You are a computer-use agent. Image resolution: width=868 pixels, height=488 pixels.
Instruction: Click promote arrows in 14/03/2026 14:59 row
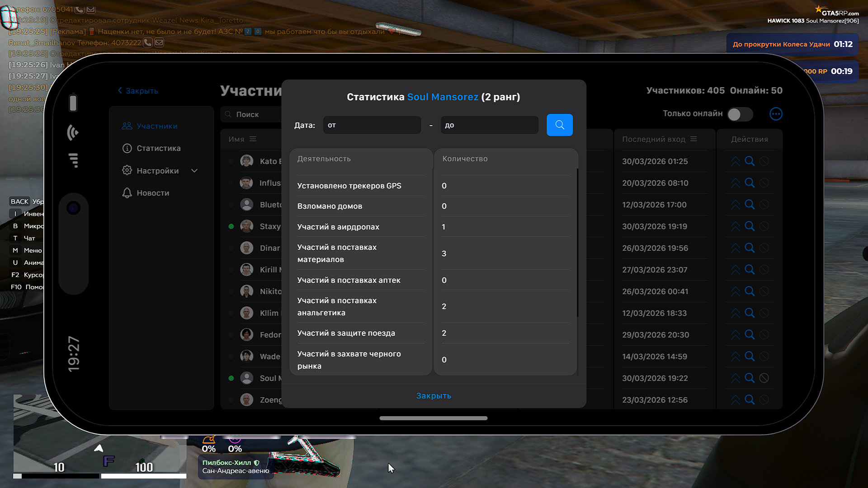click(736, 357)
